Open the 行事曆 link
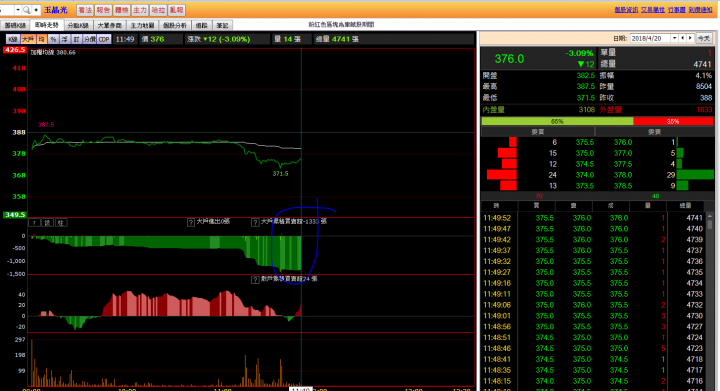720x391 pixels. point(676,10)
